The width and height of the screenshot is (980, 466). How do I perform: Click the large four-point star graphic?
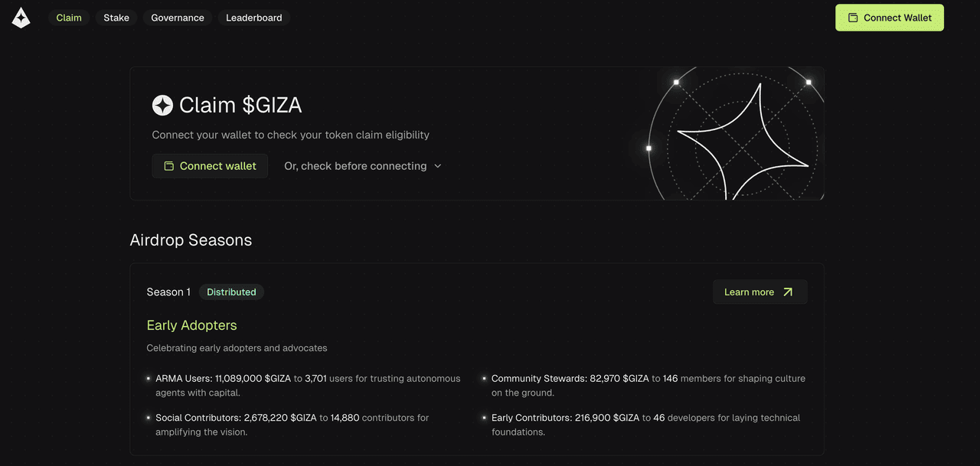coord(743,142)
